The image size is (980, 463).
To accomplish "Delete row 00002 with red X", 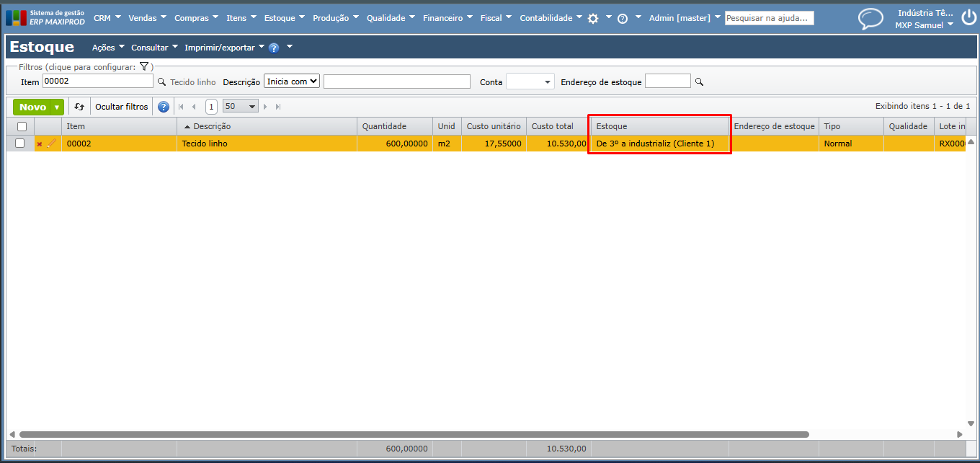I will 40,144.
